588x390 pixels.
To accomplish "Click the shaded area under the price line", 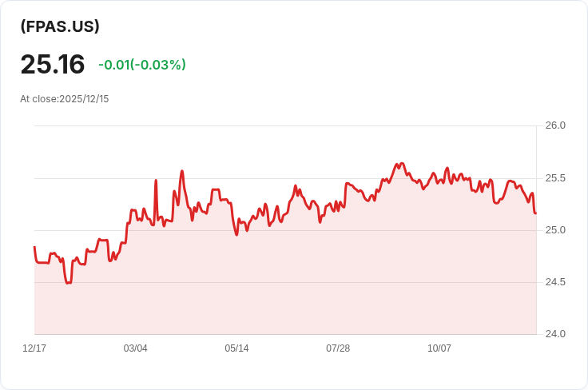I will point(320,288).
